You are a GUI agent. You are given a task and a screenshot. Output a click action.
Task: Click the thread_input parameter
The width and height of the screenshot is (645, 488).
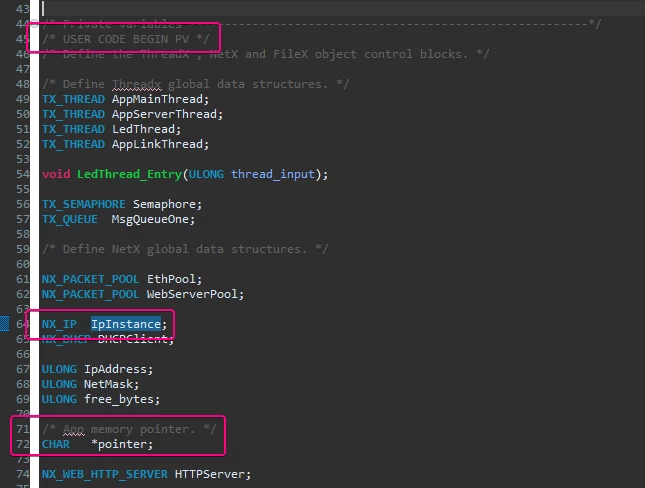272,174
